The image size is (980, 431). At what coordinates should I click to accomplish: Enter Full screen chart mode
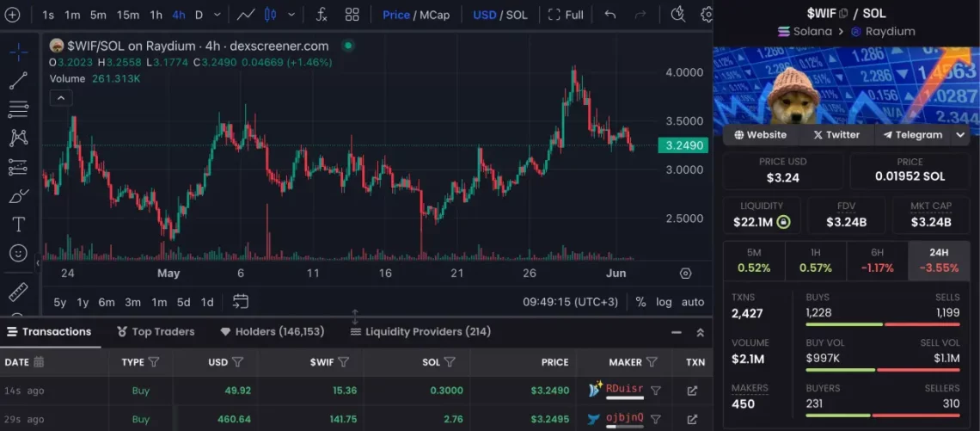click(x=566, y=15)
